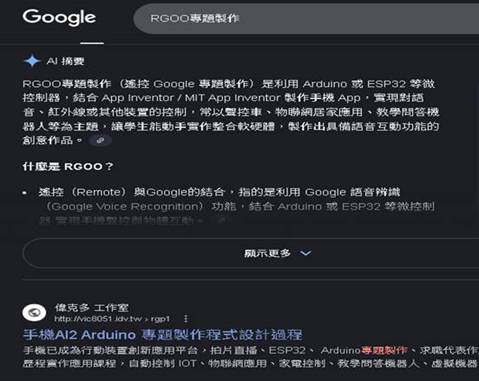Open source link icon after 創意作品
The height and width of the screenshot is (381, 479).
click(x=100, y=141)
